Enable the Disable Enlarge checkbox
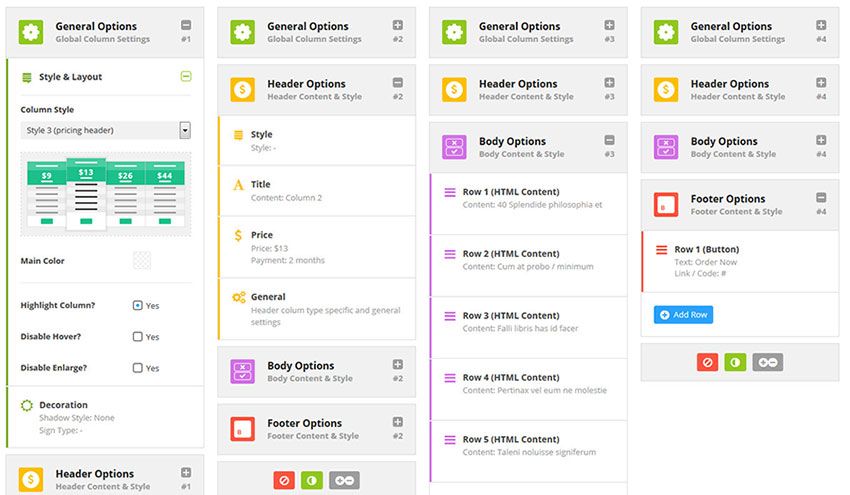 coord(137,368)
